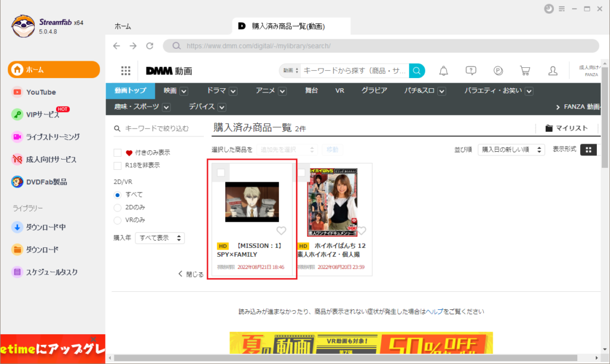
Task: Expand the 映画 menu dropdown
Action: pyautogui.click(x=184, y=91)
